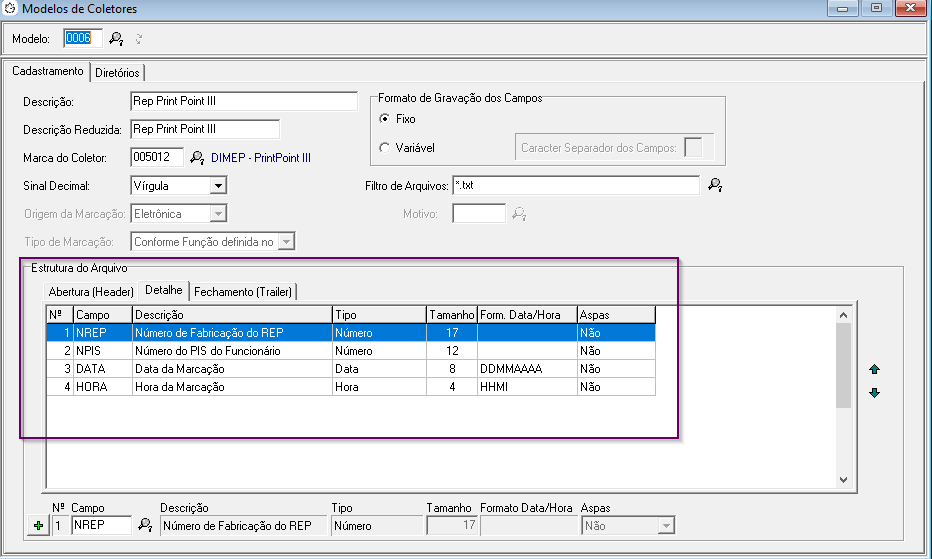
Task: Click the Filtro de Arquivos search icon
Action: tap(714, 185)
